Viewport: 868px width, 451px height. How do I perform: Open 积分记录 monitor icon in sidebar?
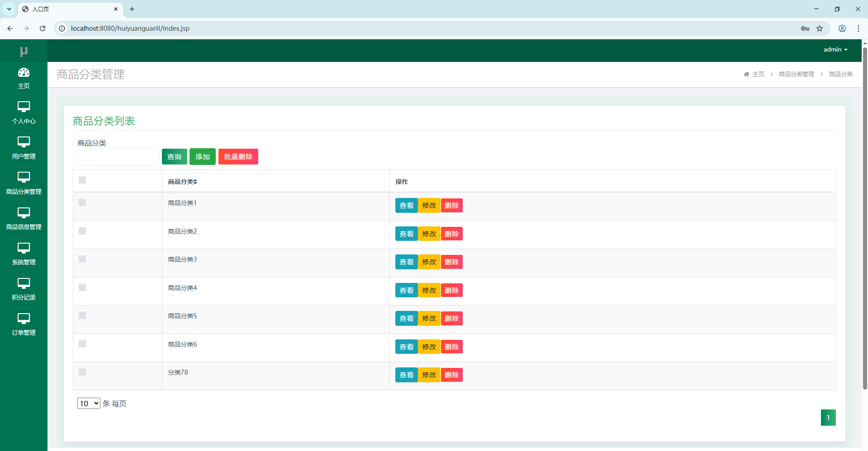24,283
